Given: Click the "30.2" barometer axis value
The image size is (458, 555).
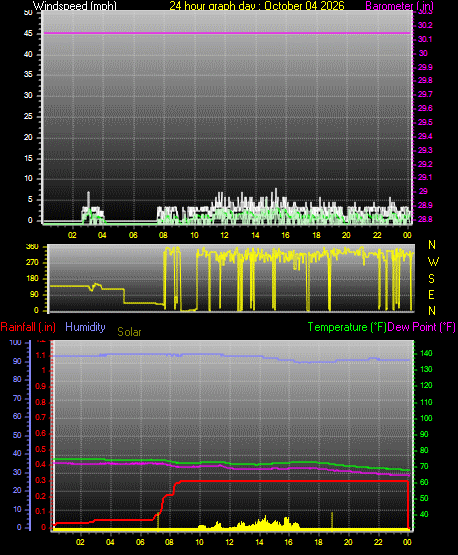Looking at the screenshot, I should (425, 25).
